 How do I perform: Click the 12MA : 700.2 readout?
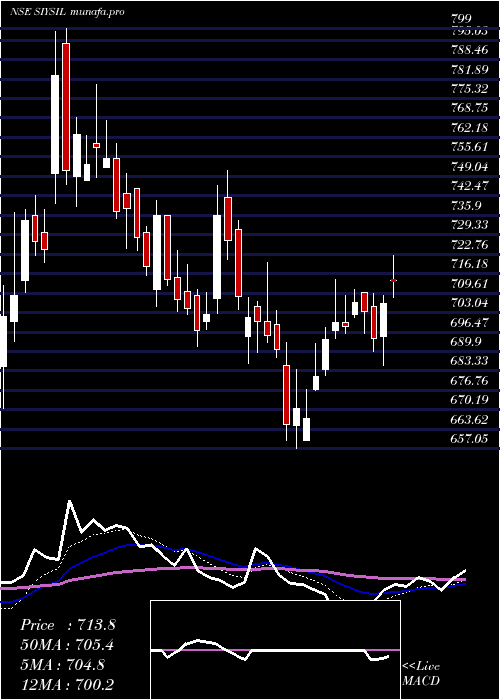point(67,683)
